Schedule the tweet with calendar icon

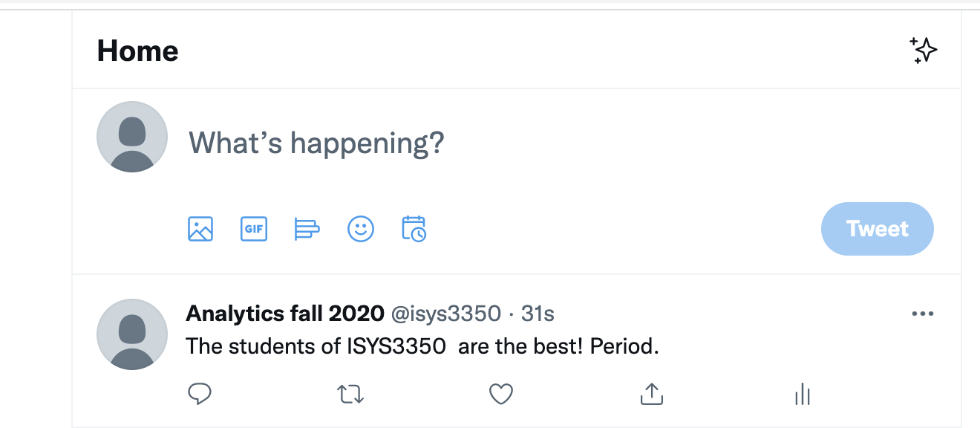(414, 229)
